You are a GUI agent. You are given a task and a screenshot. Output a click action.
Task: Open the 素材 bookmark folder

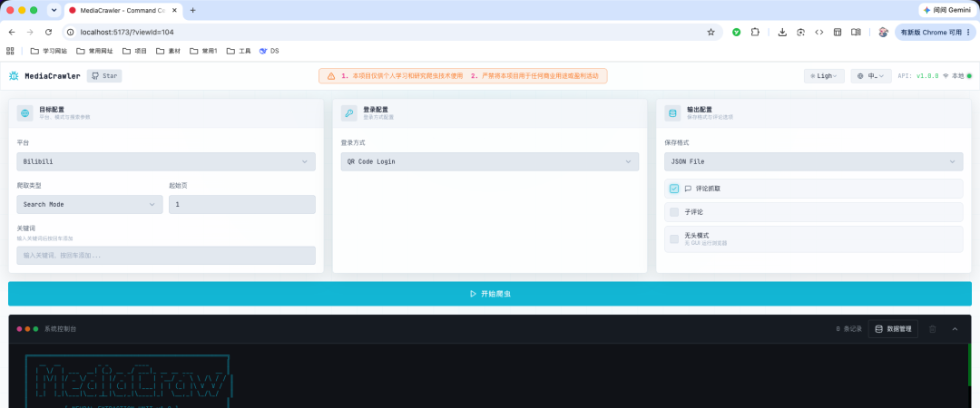(x=168, y=51)
